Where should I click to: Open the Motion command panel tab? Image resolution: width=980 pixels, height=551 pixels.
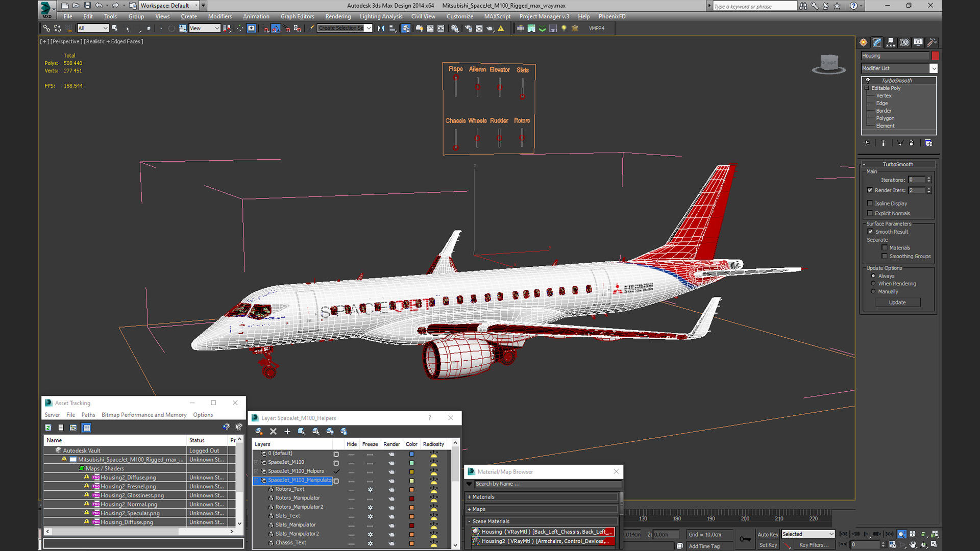pos(904,42)
